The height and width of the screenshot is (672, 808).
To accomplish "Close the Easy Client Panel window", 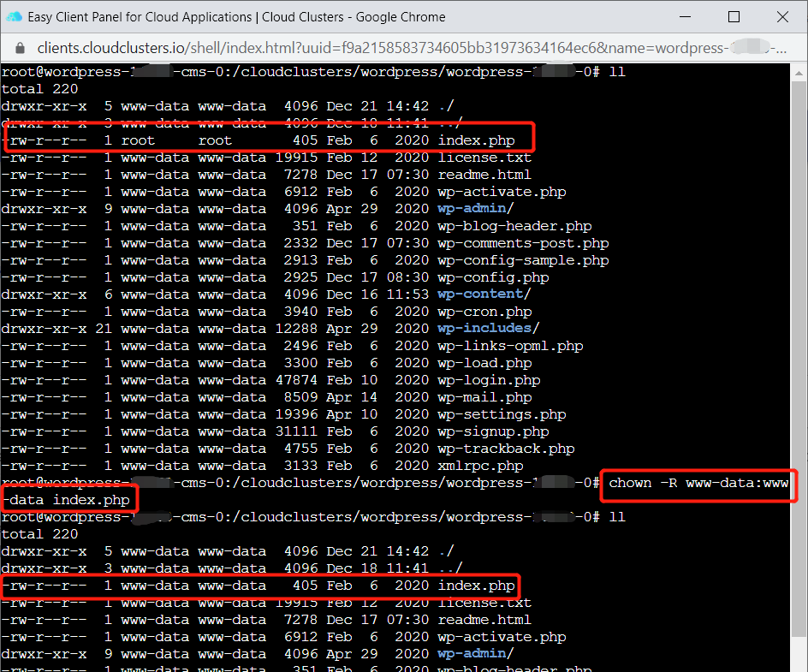I will coord(781,17).
